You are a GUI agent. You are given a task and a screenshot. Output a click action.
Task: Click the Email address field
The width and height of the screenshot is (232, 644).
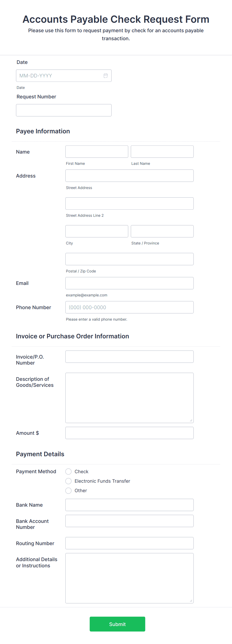click(x=129, y=283)
